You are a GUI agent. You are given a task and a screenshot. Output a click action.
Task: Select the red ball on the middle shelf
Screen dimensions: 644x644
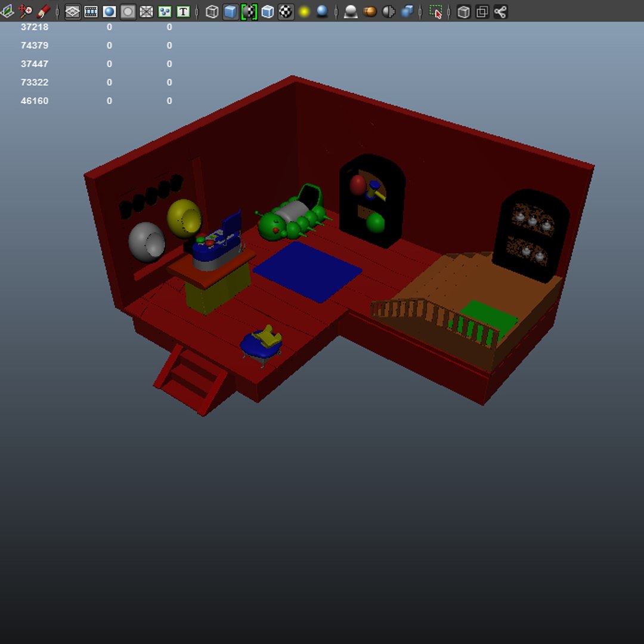click(x=357, y=185)
